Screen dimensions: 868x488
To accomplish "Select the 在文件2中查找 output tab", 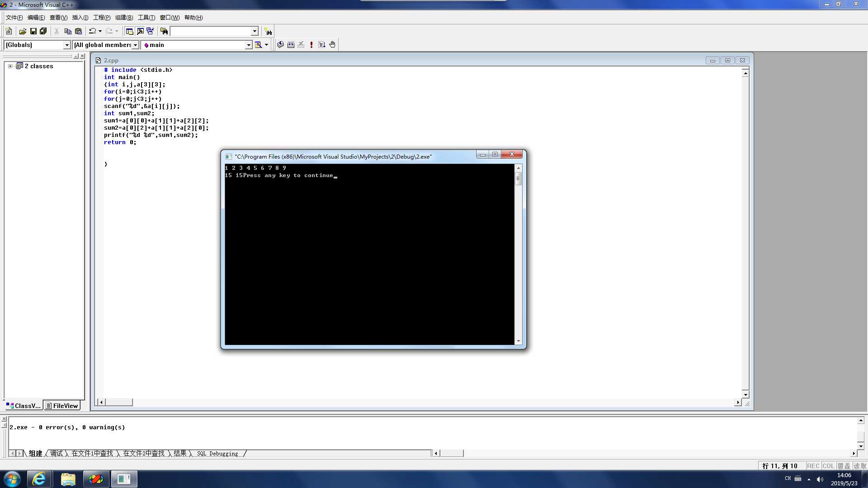I will click(144, 453).
